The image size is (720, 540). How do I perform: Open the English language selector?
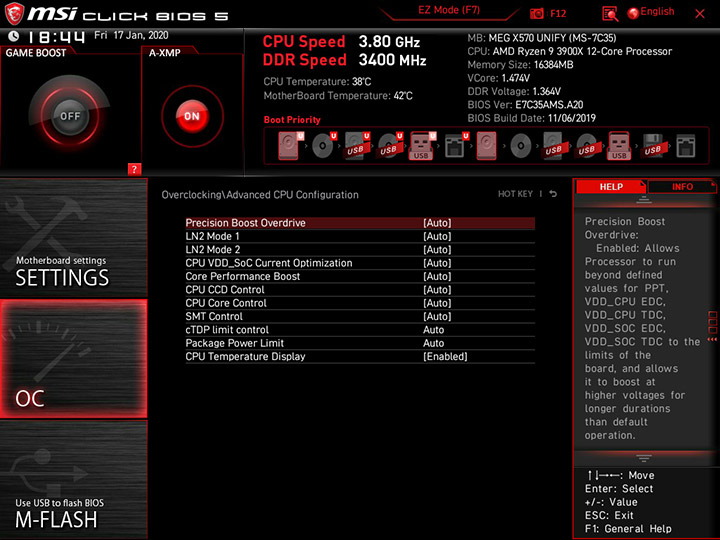pos(651,12)
